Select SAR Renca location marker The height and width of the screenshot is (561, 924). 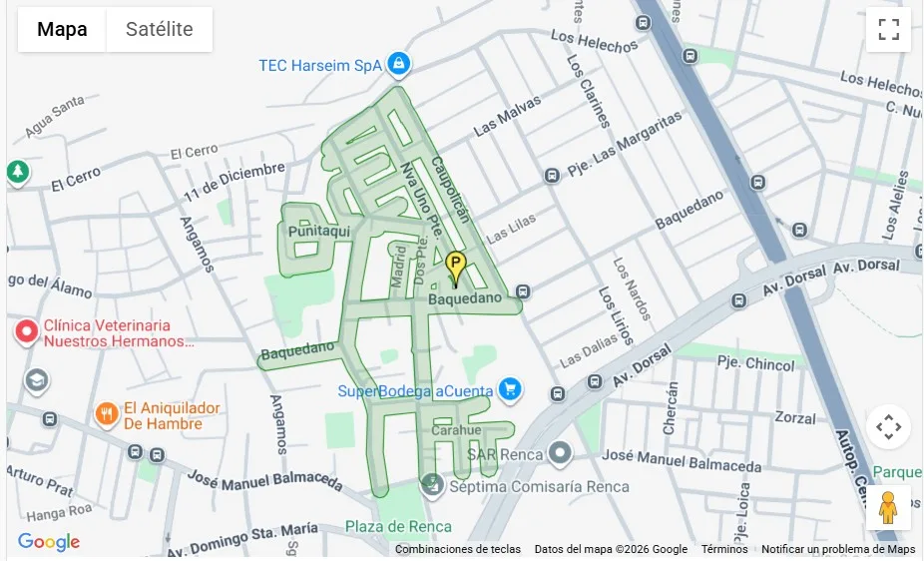[560, 454]
